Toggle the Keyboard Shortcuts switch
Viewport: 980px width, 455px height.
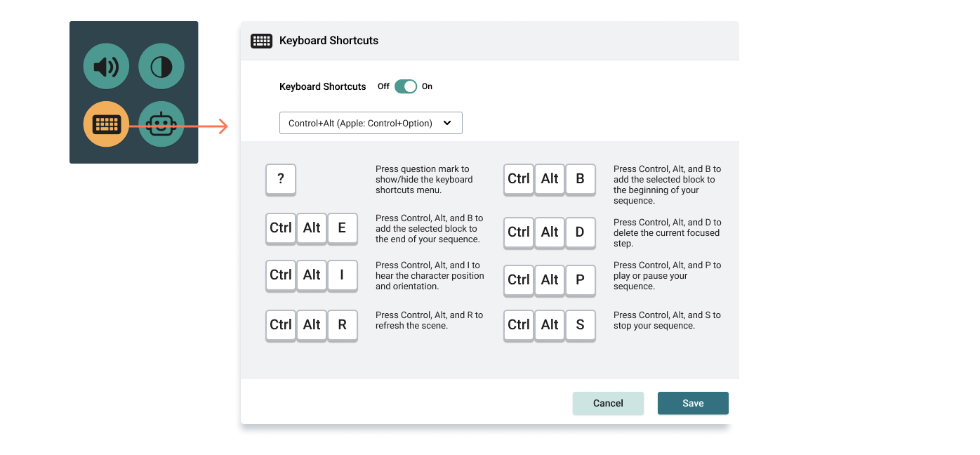click(x=406, y=86)
